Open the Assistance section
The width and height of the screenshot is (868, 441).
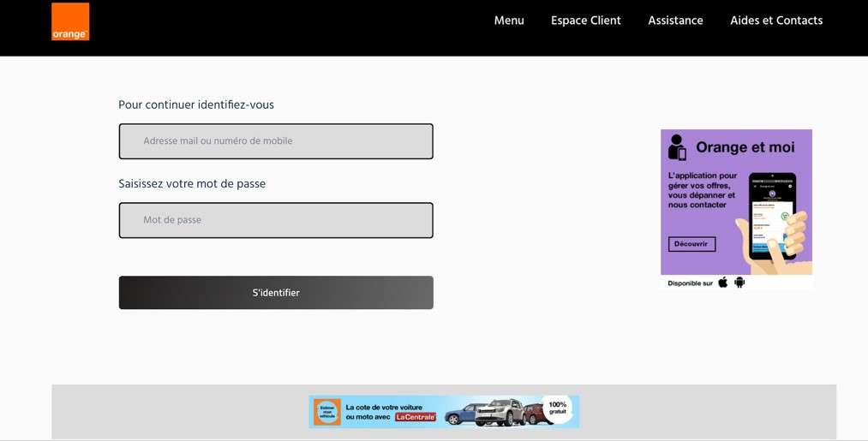[675, 21]
